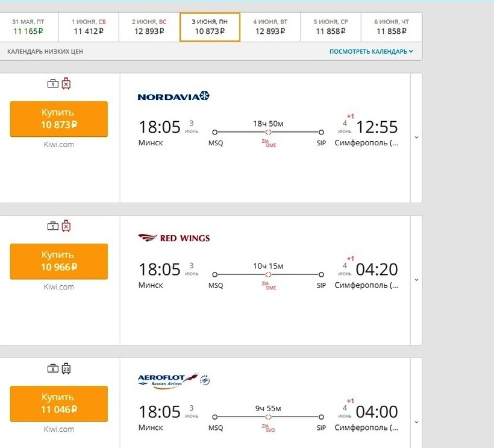The width and height of the screenshot is (494, 448).
Task: Click the hand luggage icon on the Nordavia ticket
Action: [53, 84]
